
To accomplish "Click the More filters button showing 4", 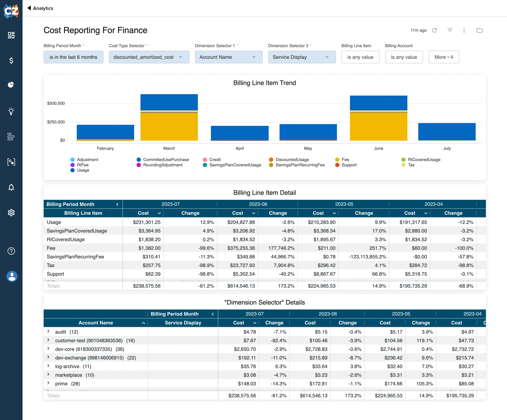I will [444, 57].
